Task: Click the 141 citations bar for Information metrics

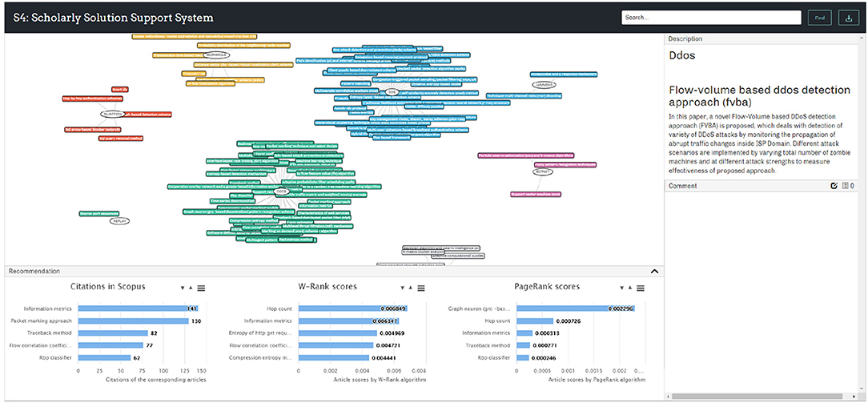Action: tap(138, 309)
